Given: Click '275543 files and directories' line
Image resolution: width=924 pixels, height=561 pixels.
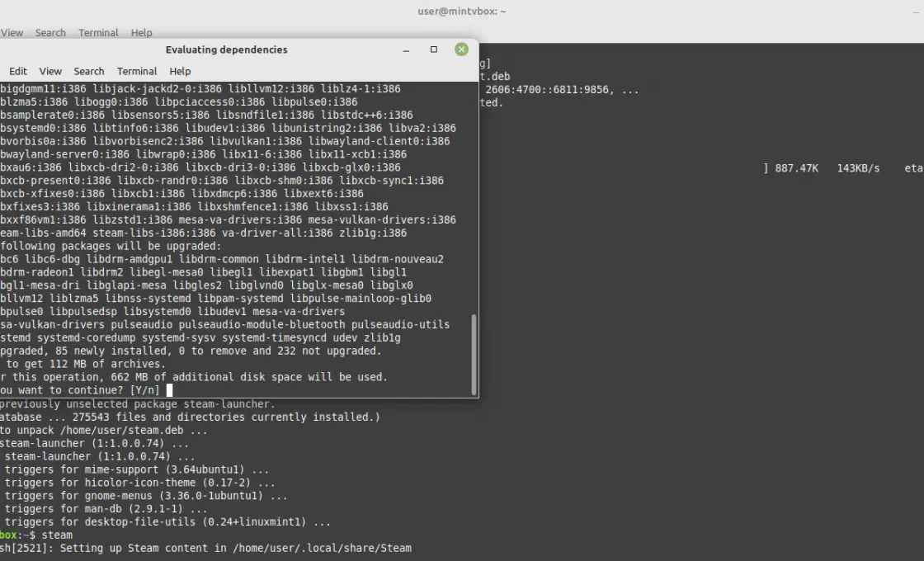Looking at the screenshot, I should tap(190, 417).
